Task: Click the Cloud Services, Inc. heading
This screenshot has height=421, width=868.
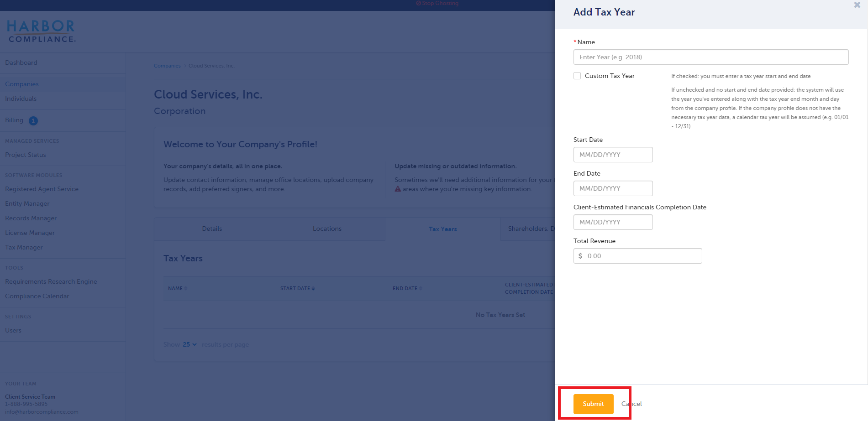Action: click(x=208, y=94)
